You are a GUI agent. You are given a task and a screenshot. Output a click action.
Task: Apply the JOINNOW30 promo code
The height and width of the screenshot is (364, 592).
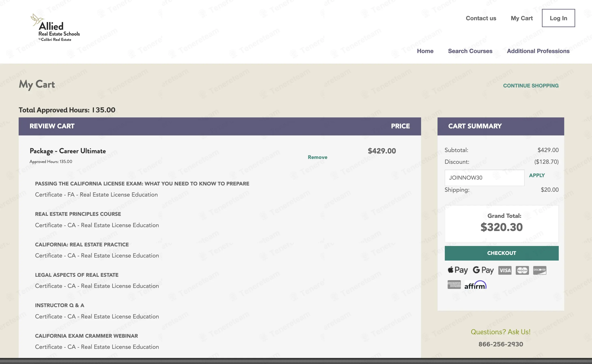pos(537,175)
